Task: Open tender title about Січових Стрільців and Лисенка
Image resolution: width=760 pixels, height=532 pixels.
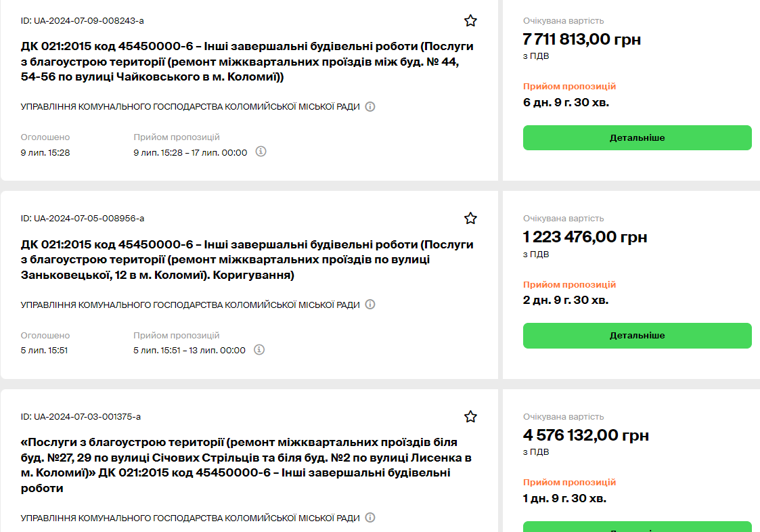Action: (x=247, y=465)
